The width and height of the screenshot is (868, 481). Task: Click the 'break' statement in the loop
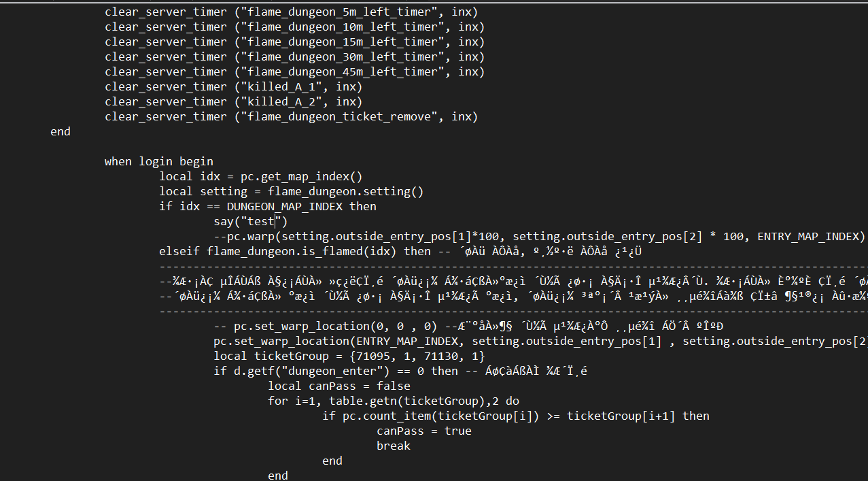(394, 446)
